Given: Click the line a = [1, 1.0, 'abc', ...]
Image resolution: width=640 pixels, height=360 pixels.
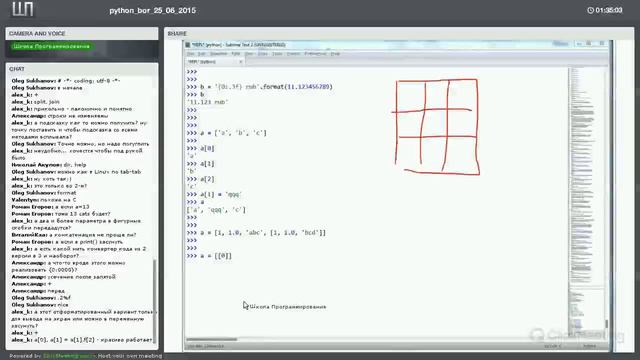Looking at the screenshot, I should pyautogui.click(x=256, y=233).
